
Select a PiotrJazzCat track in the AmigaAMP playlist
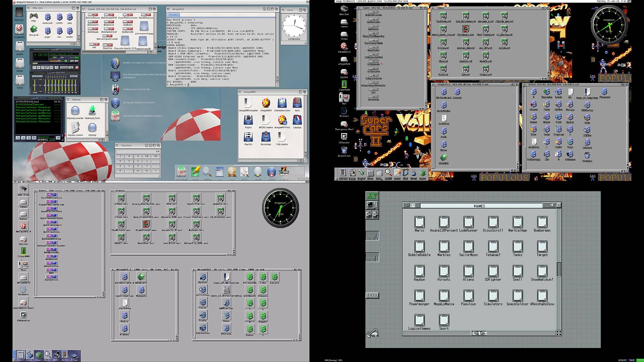click(x=33, y=108)
